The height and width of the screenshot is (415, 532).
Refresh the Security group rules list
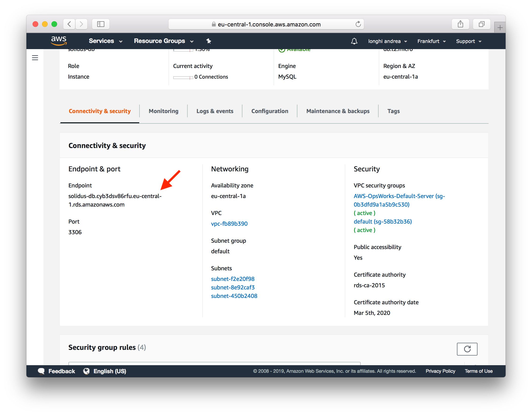pos(467,349)
